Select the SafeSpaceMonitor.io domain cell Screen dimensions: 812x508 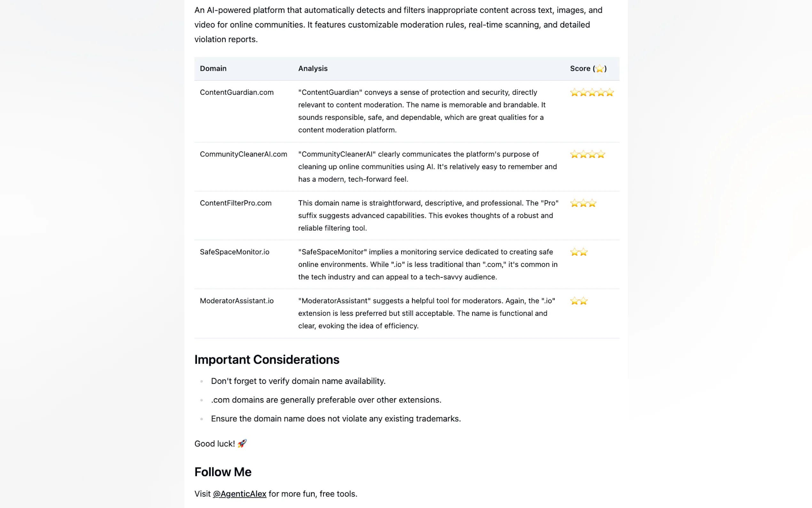(x=234, y=252)
